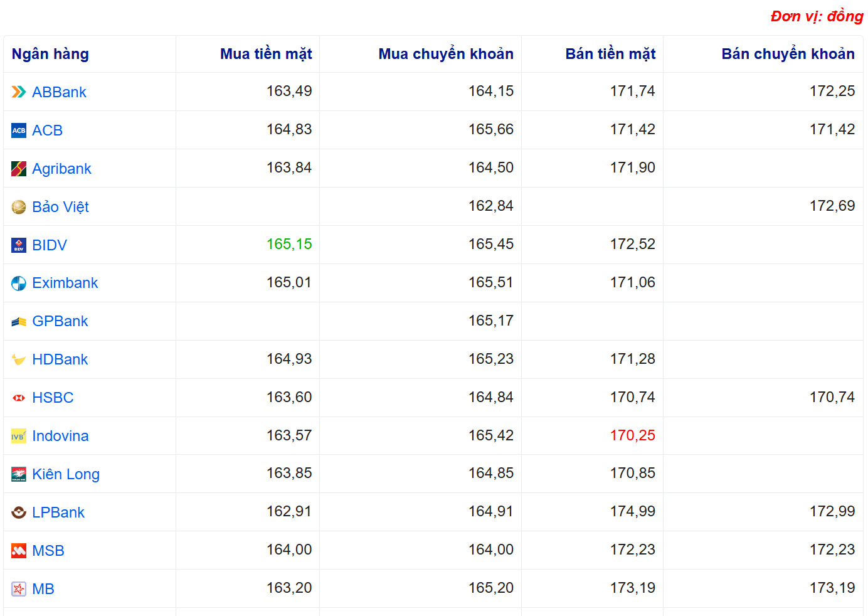Click the Mua chuyển khoản column header
This screenshot has height=616, width=868.
[446, 54]
